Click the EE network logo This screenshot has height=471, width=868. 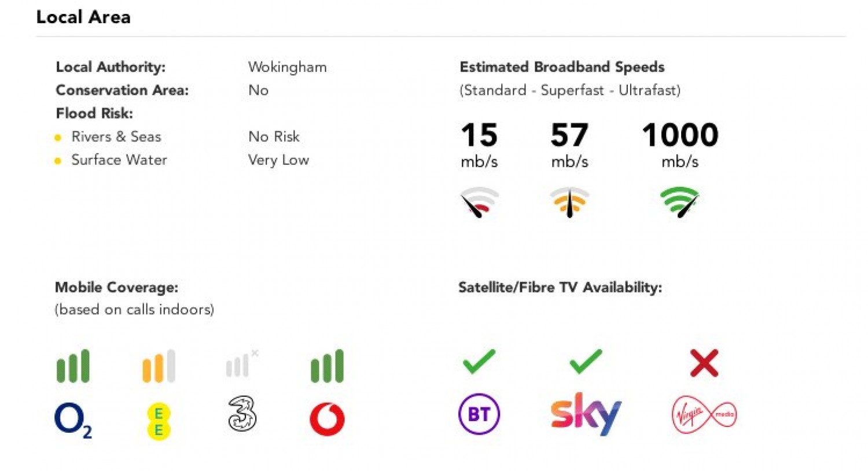click(159, 422)
